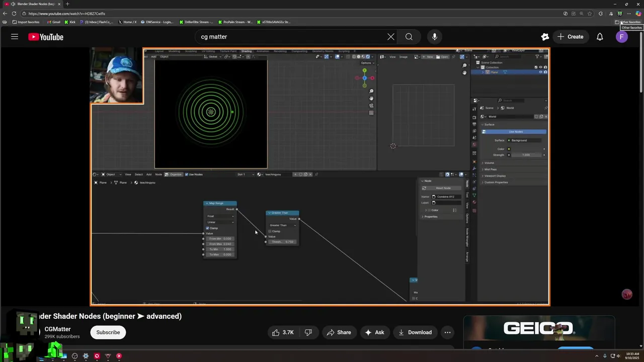Click the blue Use Nodes button in World
The height and width of the screenshot is (362, 644).
click(514, 132)
